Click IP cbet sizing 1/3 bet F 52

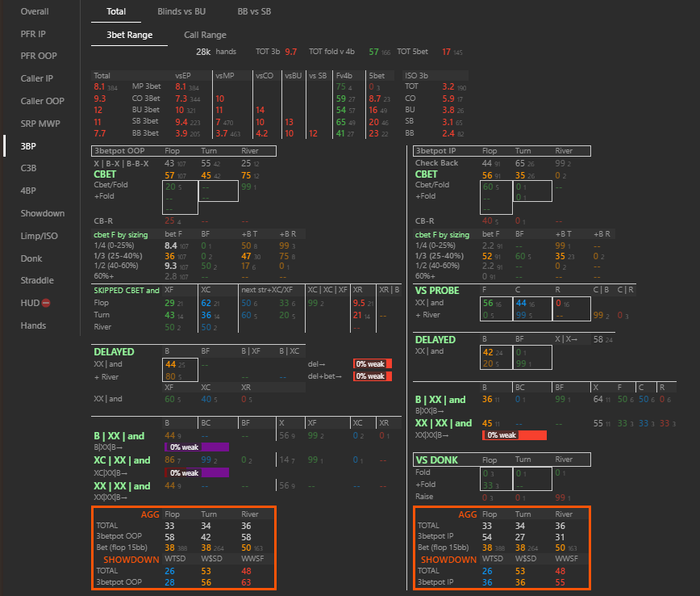tap(487, 256)
